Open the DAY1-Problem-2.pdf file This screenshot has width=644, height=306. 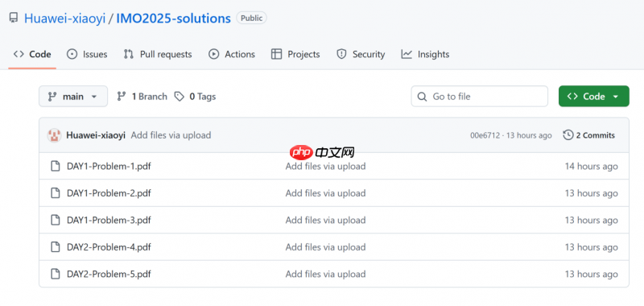tap(109, 193)
